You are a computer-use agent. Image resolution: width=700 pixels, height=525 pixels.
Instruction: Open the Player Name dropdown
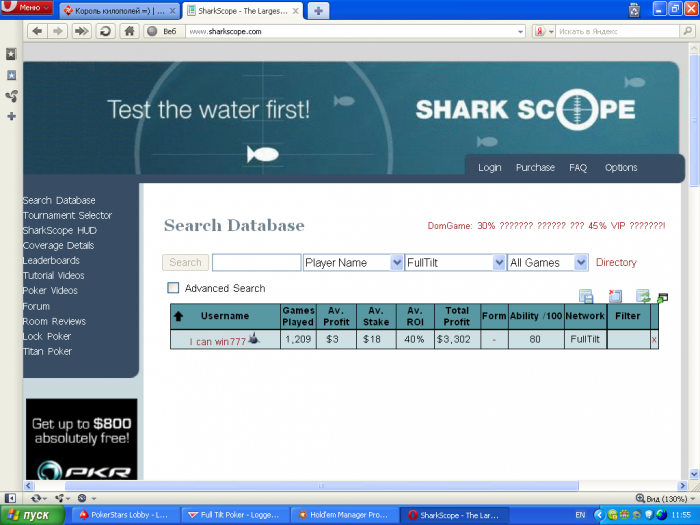coord(353,262)
